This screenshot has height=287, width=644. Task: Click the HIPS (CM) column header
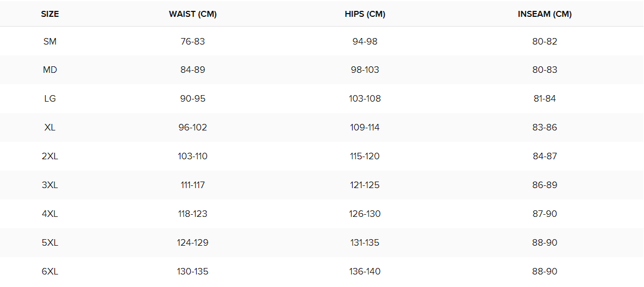[365, 14]
